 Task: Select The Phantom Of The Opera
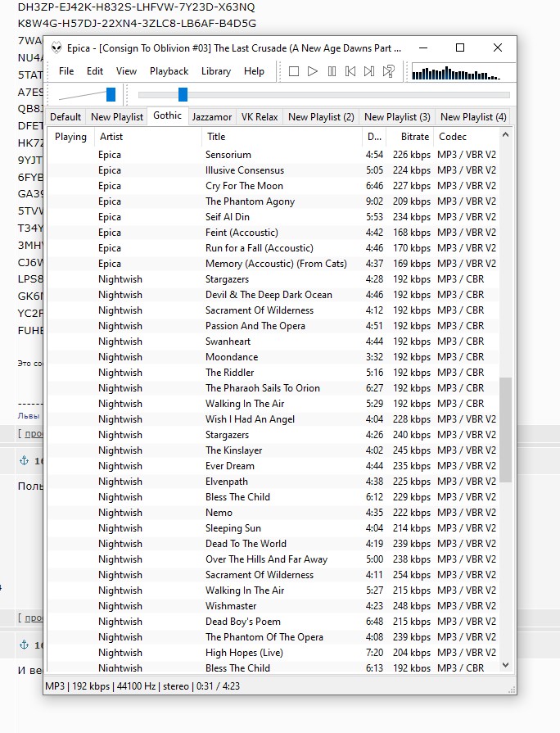point(273,636)
